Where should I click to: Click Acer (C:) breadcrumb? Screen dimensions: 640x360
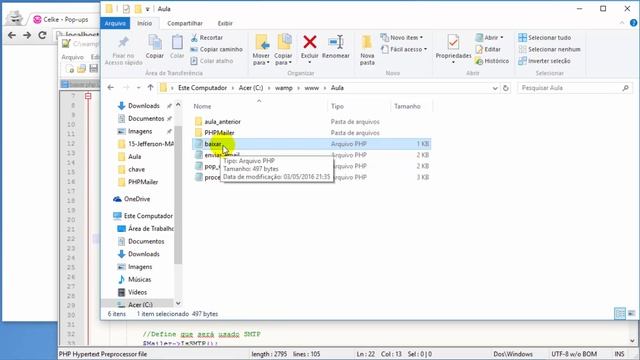(251, 88)
